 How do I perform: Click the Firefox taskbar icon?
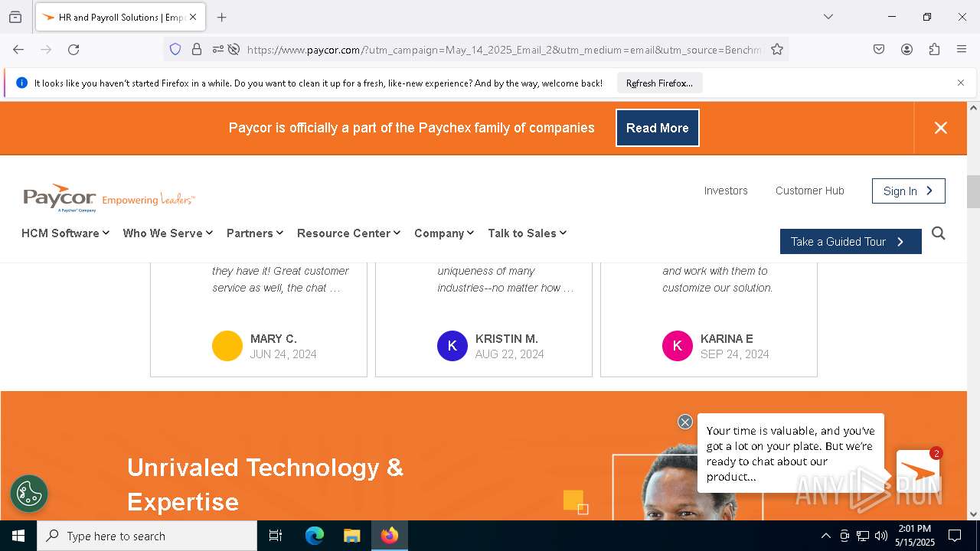coord(390,536)
